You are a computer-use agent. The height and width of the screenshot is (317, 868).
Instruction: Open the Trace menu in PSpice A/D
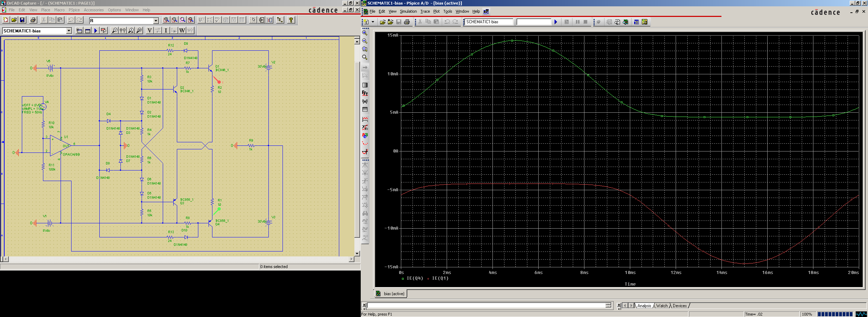[425, 11]
